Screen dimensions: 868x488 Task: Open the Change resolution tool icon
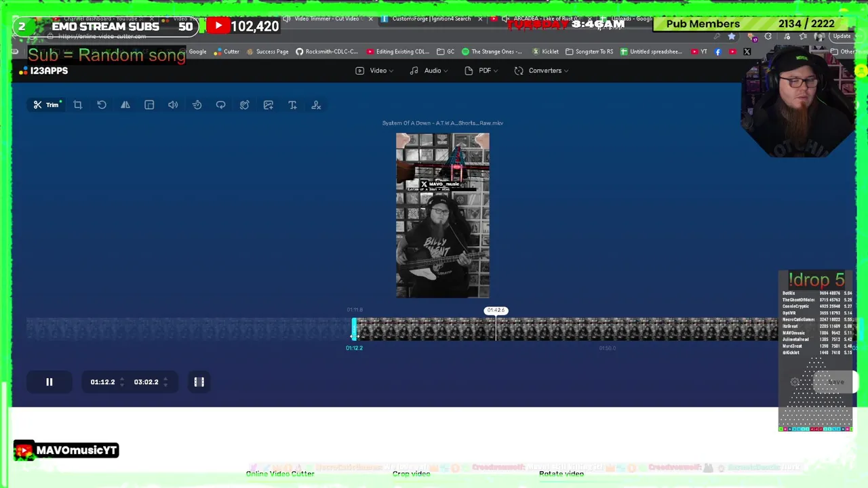pos(149,105)
